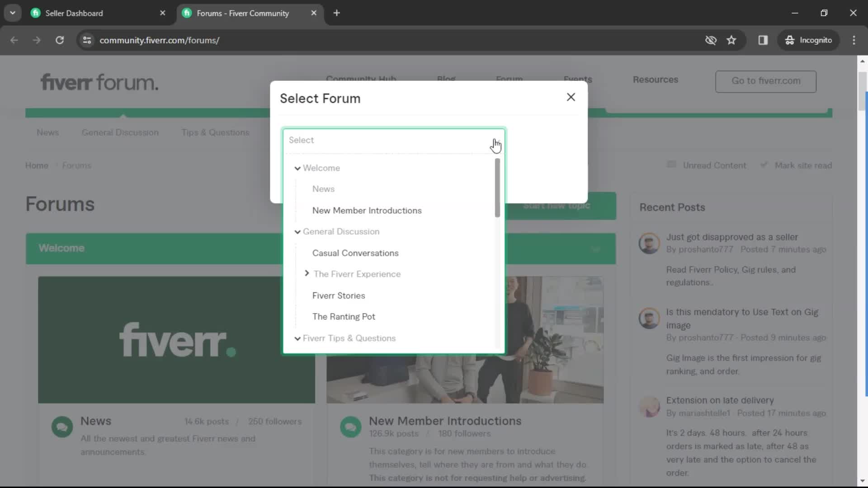Click the Resources navigation icon

655,79
